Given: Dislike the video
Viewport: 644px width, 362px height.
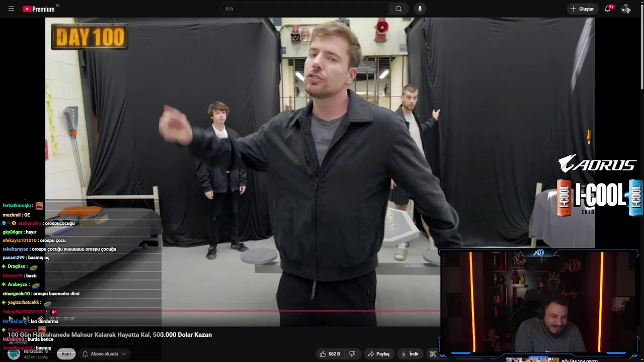Looking at the screenshot, I should pos(353,354).
